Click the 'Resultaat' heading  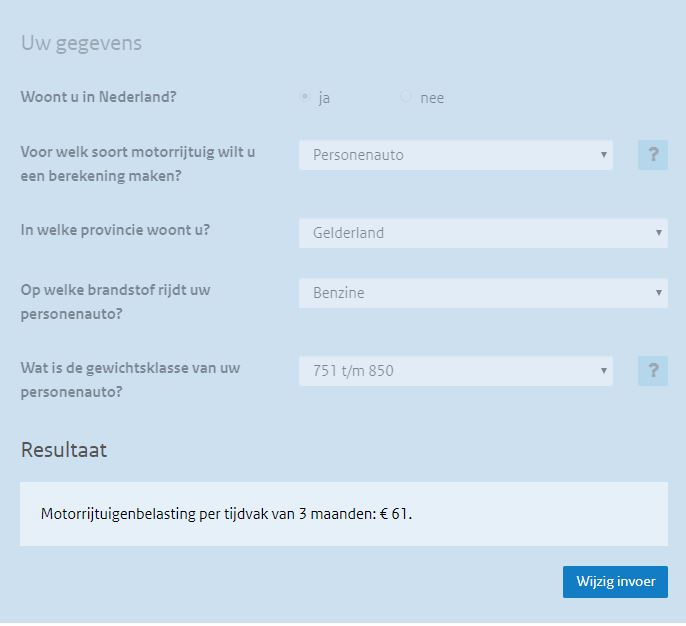pyautogui.click(x=64, y=450)
